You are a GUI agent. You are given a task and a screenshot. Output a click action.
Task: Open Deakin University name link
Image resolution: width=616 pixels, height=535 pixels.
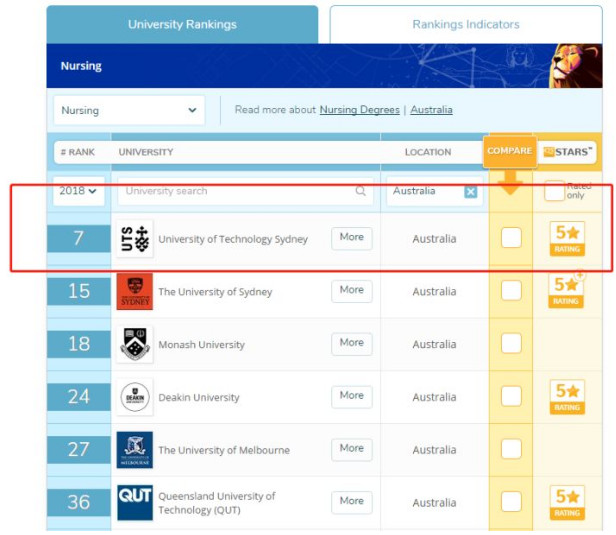pos(199,398)
